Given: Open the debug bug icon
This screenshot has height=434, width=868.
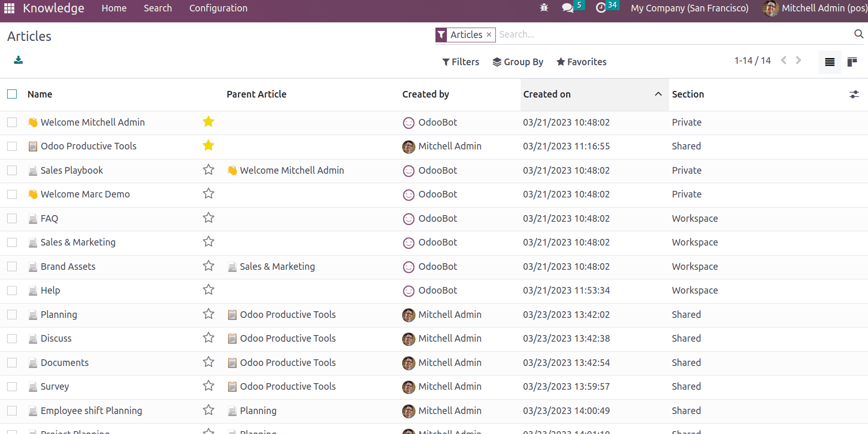Looking at the screenshot, I should [544, 8].
